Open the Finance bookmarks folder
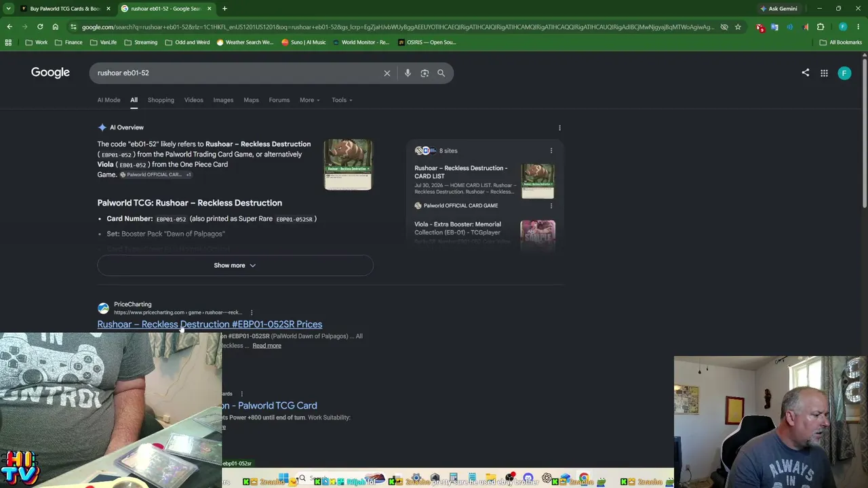 [x=68, y=42]
